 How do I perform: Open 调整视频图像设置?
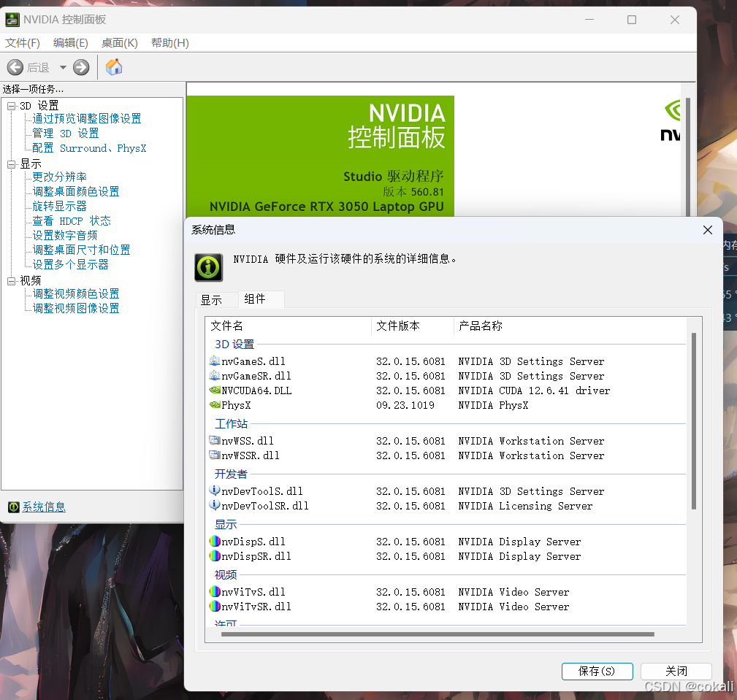click(x=76, y=308)
